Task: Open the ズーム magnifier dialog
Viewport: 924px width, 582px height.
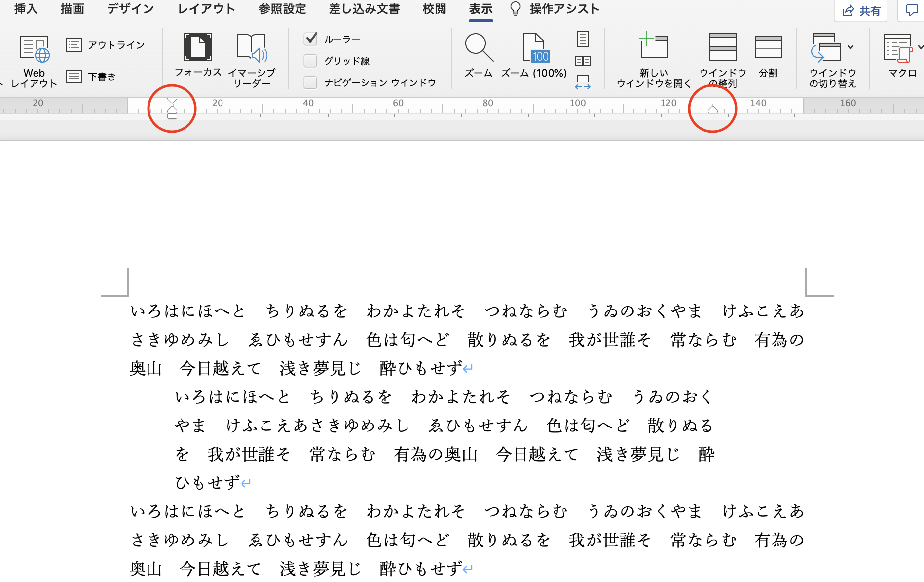Action: pyautogui.click(x=479, y=54)
